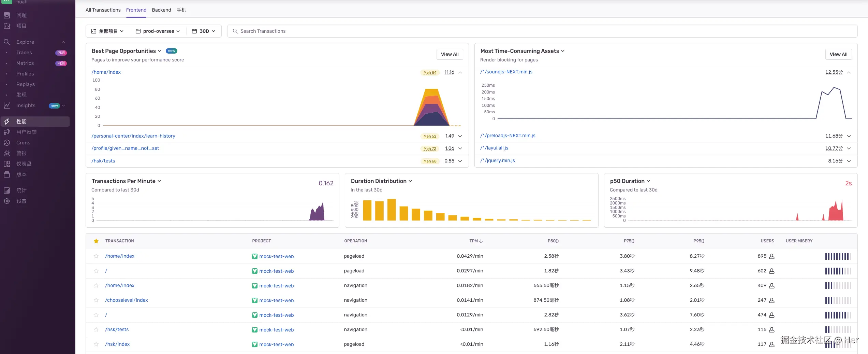Image resolution: width=868 pixels, height=354 pixels.
Task: Switch to the Backend tab
Action: tap(161, 10)
